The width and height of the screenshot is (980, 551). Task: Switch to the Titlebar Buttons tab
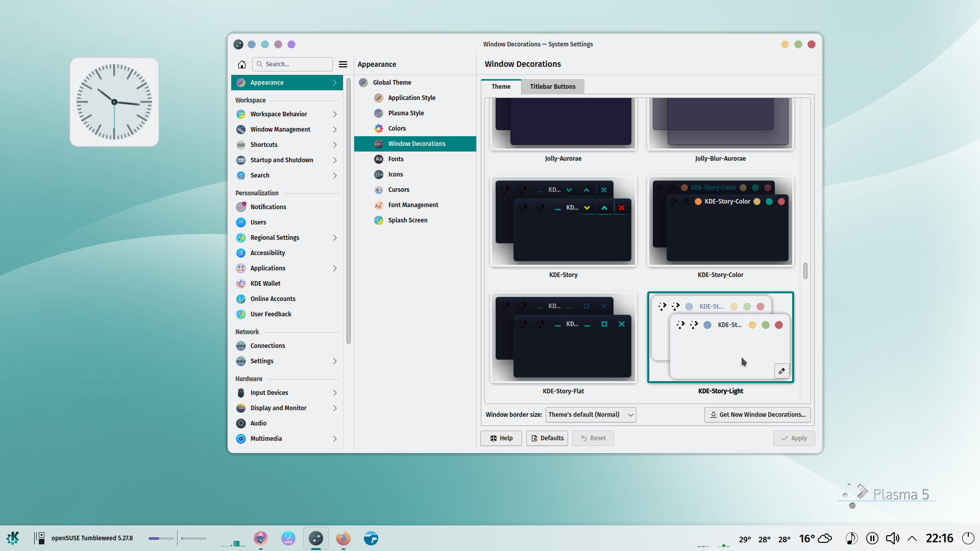[x=553, y=87]
